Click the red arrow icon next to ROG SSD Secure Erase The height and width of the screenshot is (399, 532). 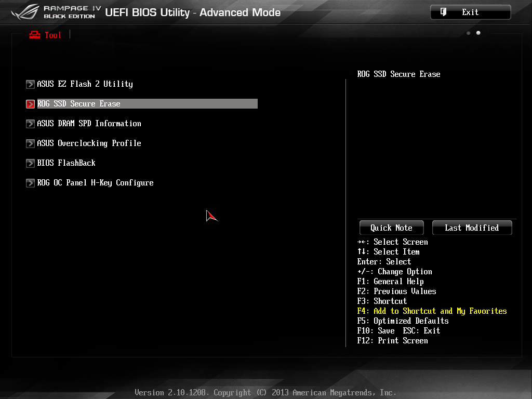[x=30, y=104]
